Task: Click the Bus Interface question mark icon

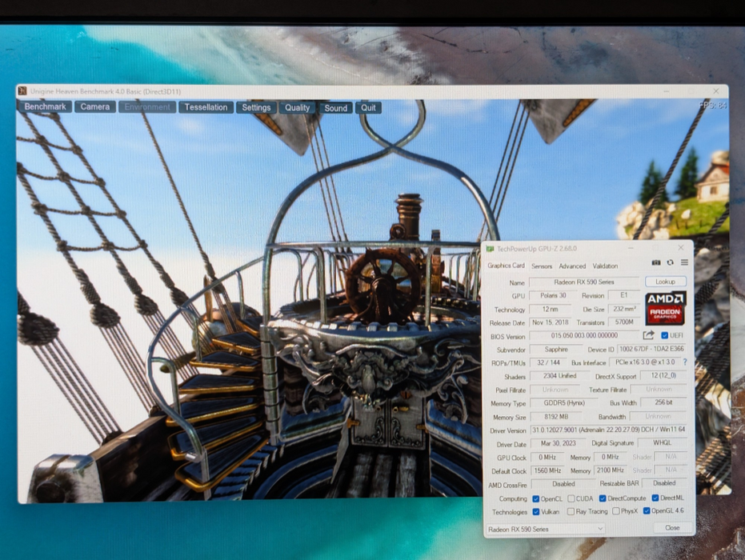Action: point(685,362)
